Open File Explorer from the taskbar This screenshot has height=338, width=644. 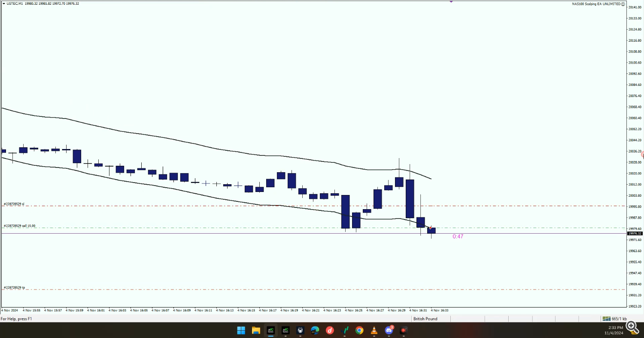coord(256,330)
